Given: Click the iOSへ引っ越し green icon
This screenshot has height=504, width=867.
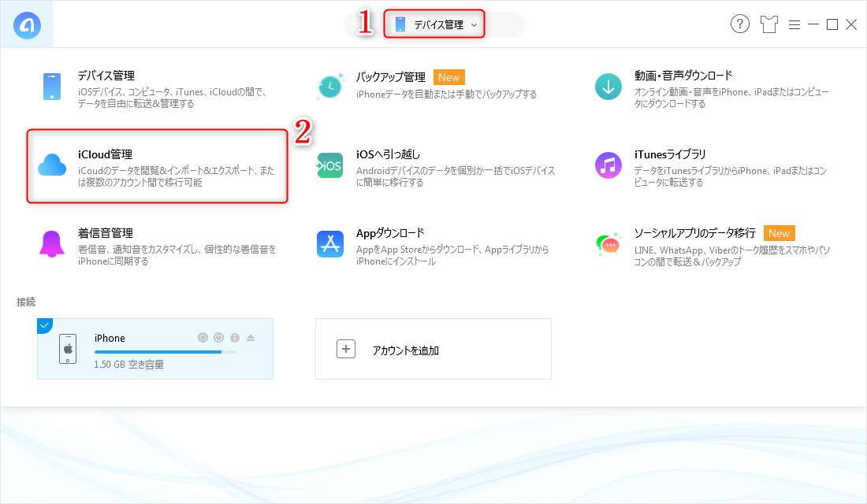Looking at the screenshot, I should click(330, 166).
